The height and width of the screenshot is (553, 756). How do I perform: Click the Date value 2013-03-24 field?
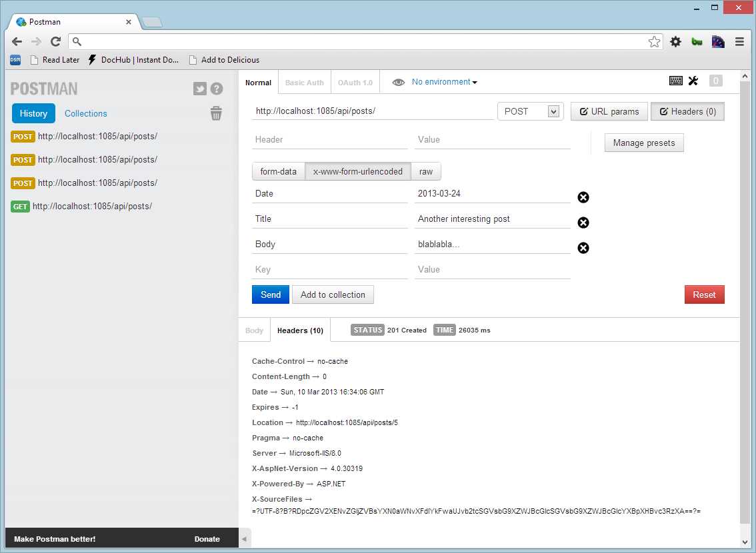(492, 194)
